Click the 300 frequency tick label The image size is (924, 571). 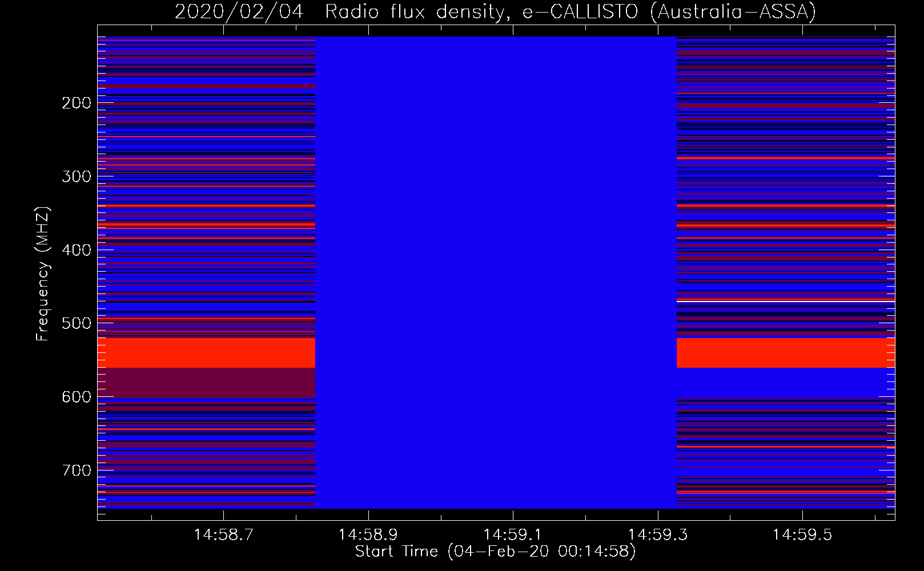point(77,176)
